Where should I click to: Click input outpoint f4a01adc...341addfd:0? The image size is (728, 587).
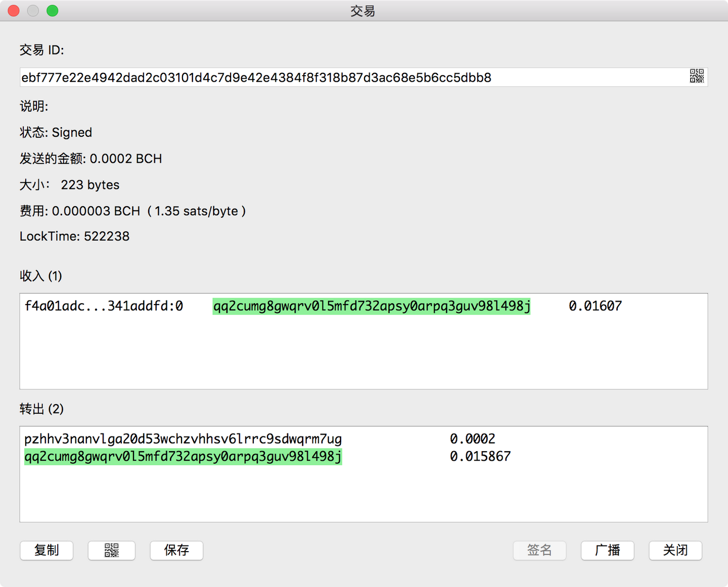click(104, 306)
